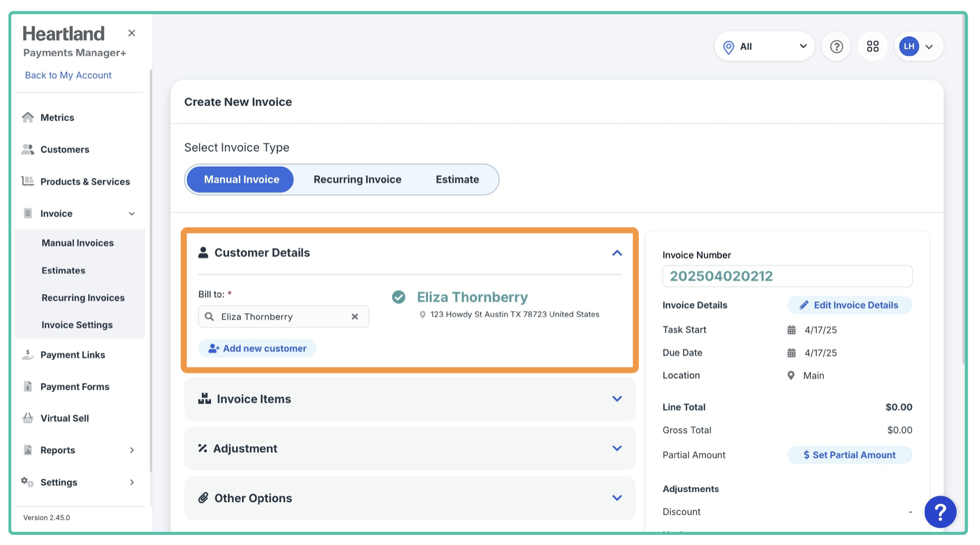Switch invoice type to Recurring Invoice
This screenshot has width=980, height=545.
[357, 180]
